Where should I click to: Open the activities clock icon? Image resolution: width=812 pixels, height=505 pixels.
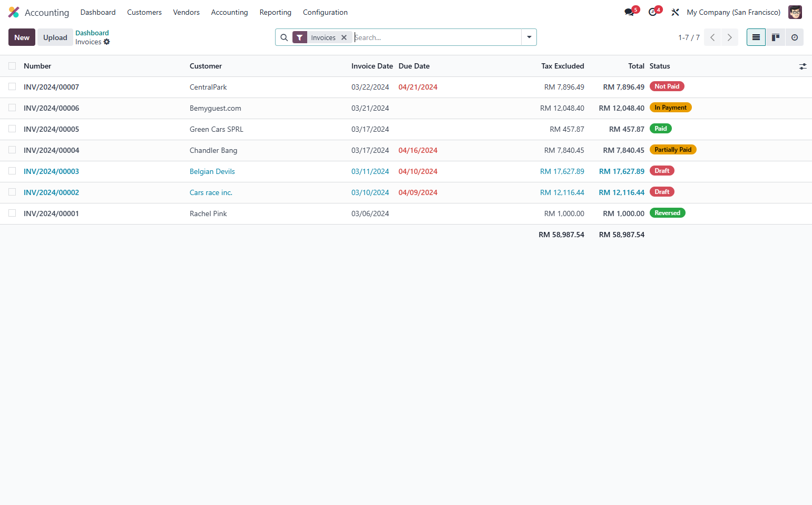652,12
